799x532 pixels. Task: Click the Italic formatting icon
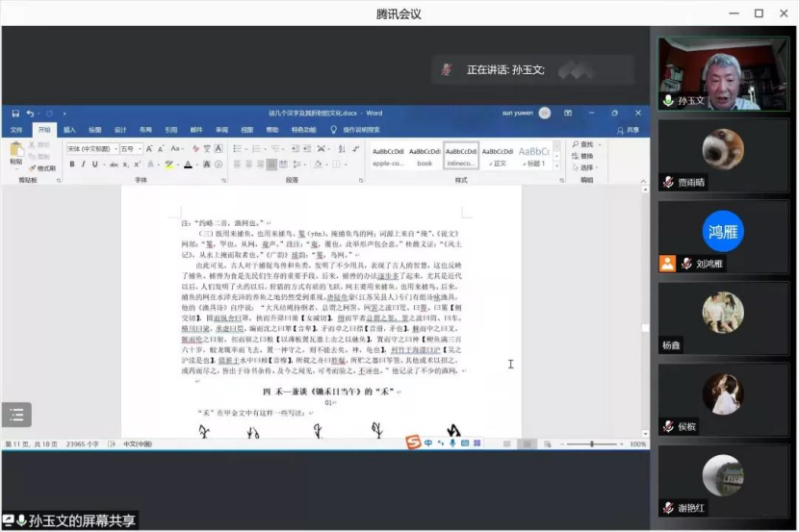(x=83, y=165)
